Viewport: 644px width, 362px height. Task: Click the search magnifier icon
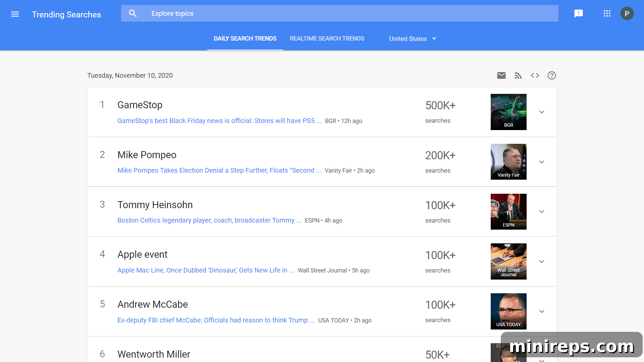pyautogui.click(x=133, y=13)
